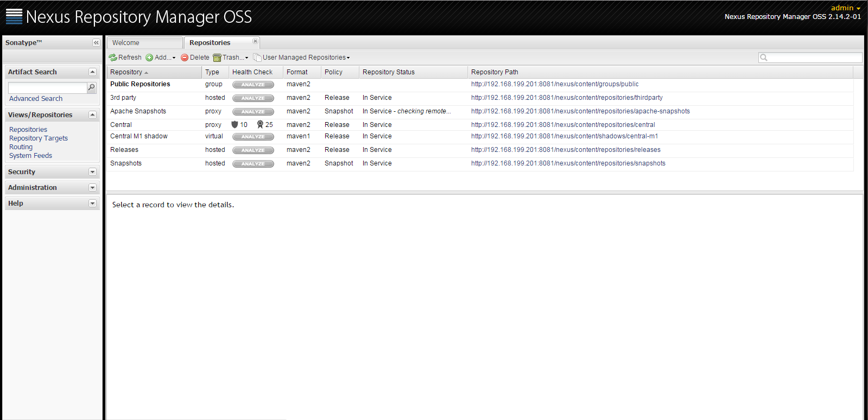Select the Snapshots repository row

[x=480, y=164]
